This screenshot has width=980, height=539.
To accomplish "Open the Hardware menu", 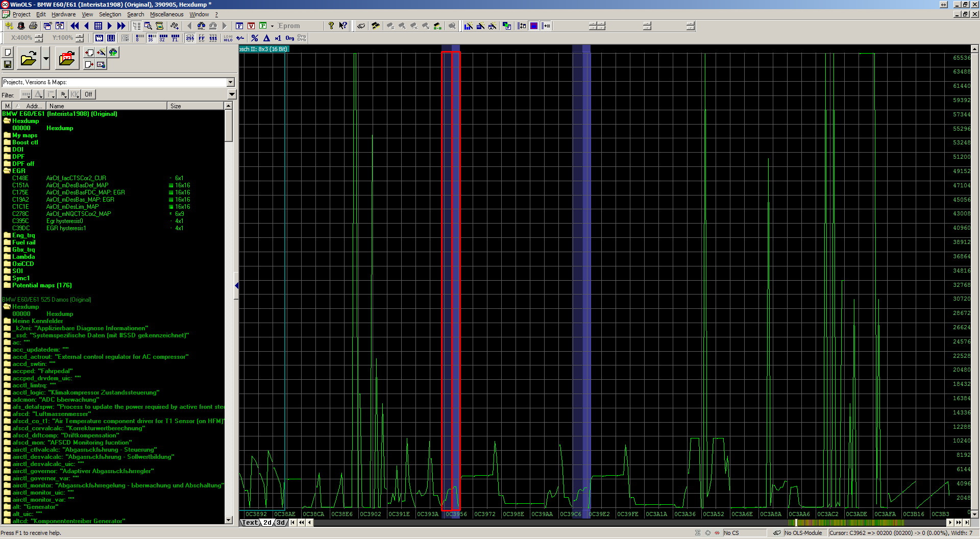I will pyautogui.click(x=63, y=14).
